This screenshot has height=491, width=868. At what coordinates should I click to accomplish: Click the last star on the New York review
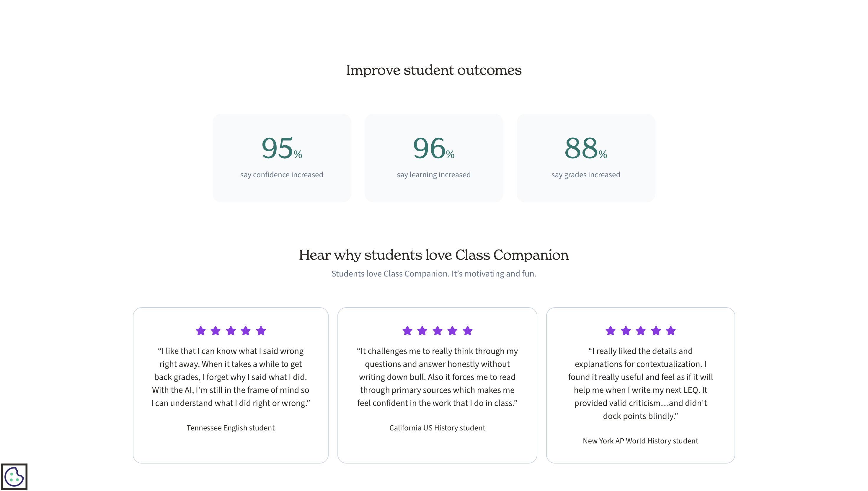click(x=671, y=331)
